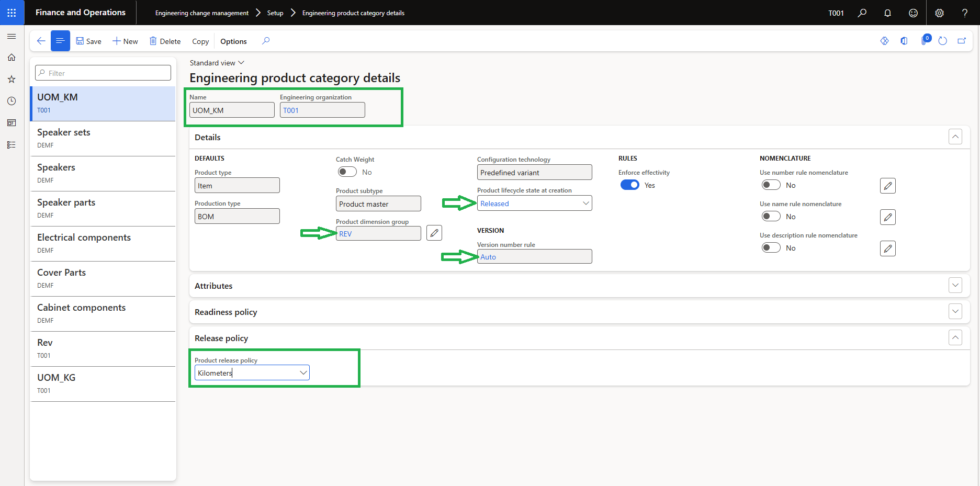Switch Enforce effectivity toggle to No
Image resolution: width=980 pixels, height=486 pixels.
click(x=630, y=185)
